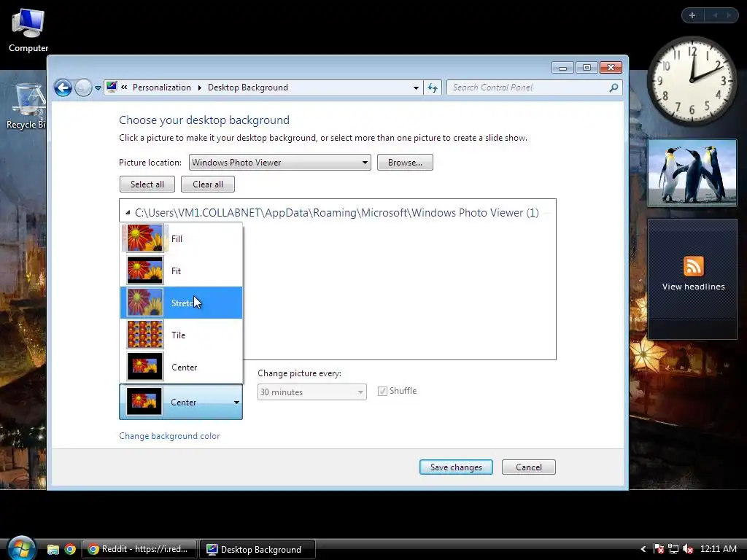
Task: Click the Cancel button
Action: pos(529,467)
